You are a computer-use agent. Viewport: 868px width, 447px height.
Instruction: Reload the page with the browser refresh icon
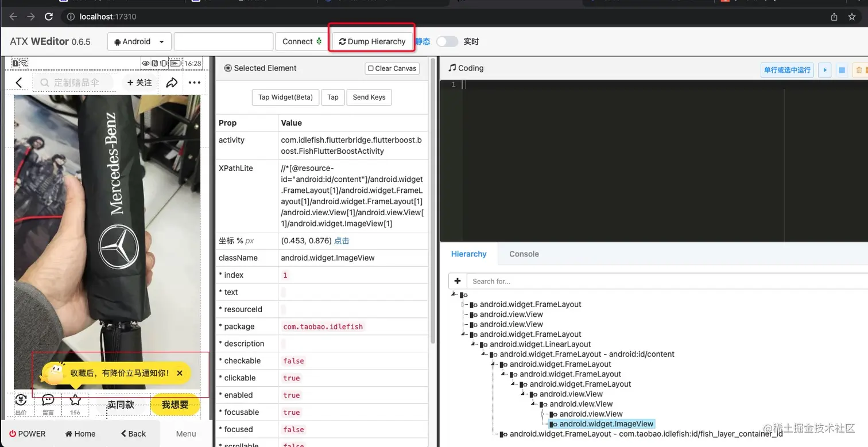48,17
